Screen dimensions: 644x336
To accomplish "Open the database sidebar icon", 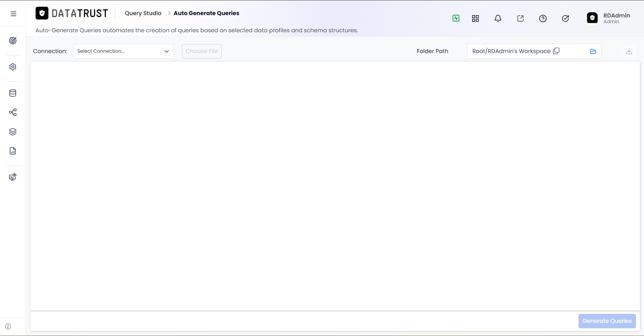I will [x=13, y=93].
